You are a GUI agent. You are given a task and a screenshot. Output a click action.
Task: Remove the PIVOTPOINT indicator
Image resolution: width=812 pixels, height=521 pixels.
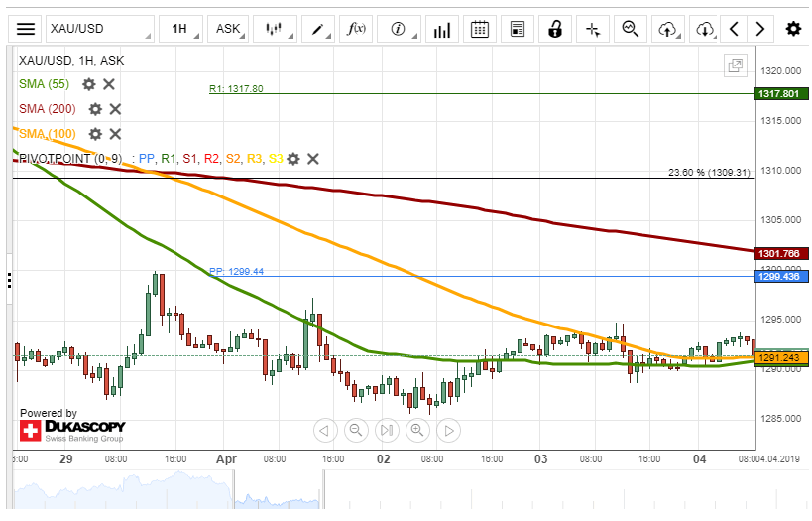point(312,159)
